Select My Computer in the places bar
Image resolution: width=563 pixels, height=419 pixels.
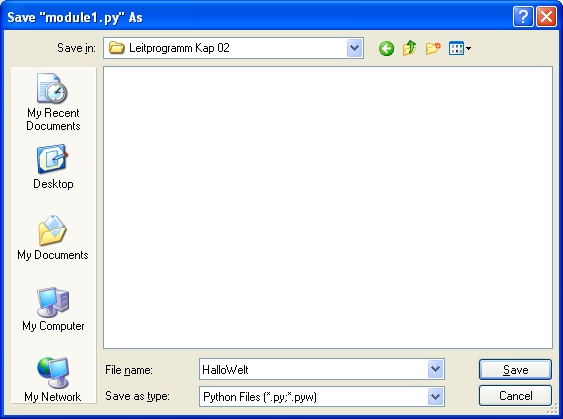[x=53, y=309]
